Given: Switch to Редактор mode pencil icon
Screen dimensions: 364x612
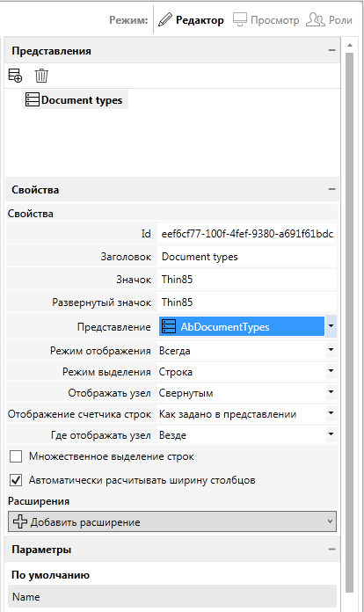Looking at the screenshot, I should coord(165,19).
